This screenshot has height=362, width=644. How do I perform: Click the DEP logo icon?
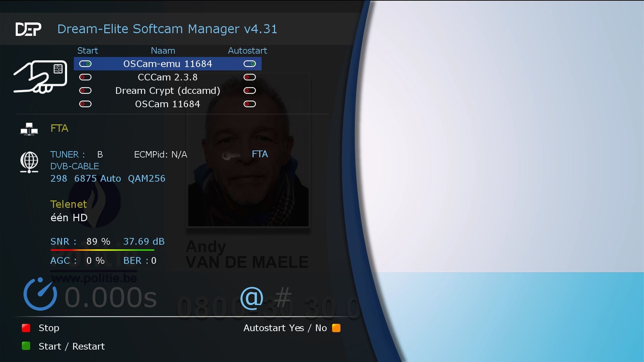(28, 29)
